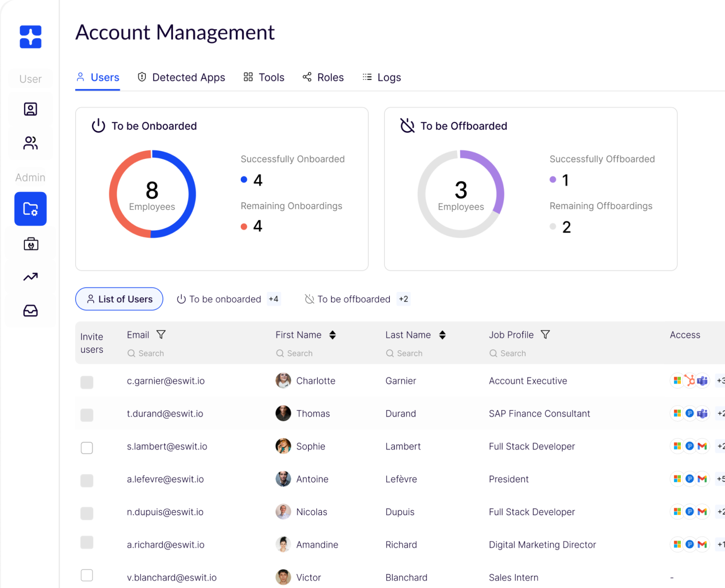Tick the checkbox next to c.garnier@eswit.io
This screenshot has height=588, width=725.
pos(87,382)
